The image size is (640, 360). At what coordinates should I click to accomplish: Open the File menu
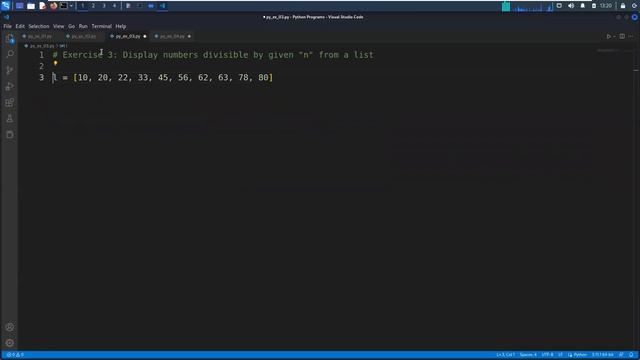point(7,26)
